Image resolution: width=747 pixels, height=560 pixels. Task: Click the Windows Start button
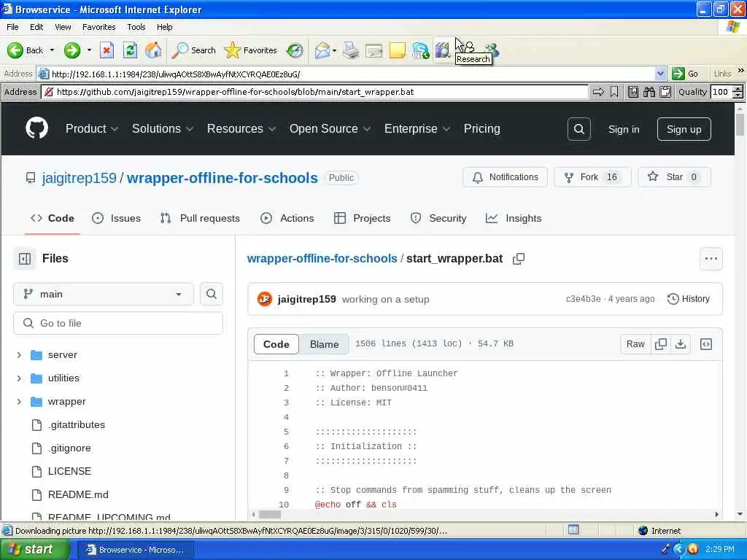pyautogui.click(x=34, y=550)
